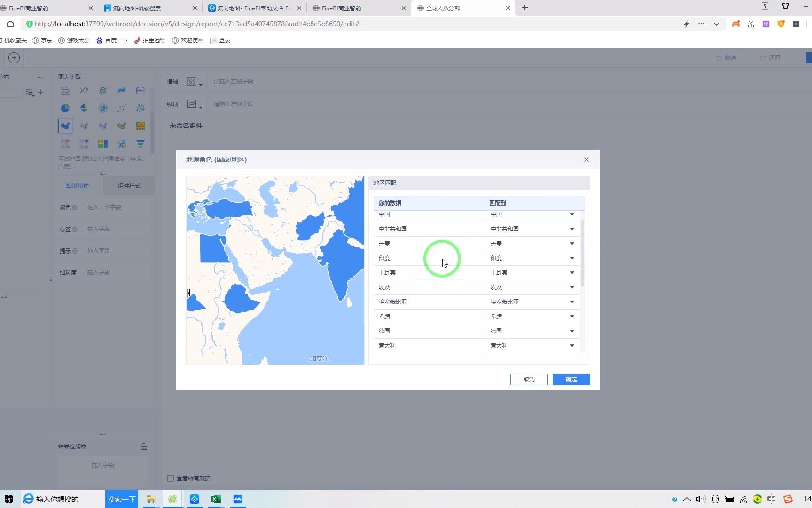Click the browser scissors screenshot icon
The height and width of the screenshot is (508, 812).
pos(751,24)
